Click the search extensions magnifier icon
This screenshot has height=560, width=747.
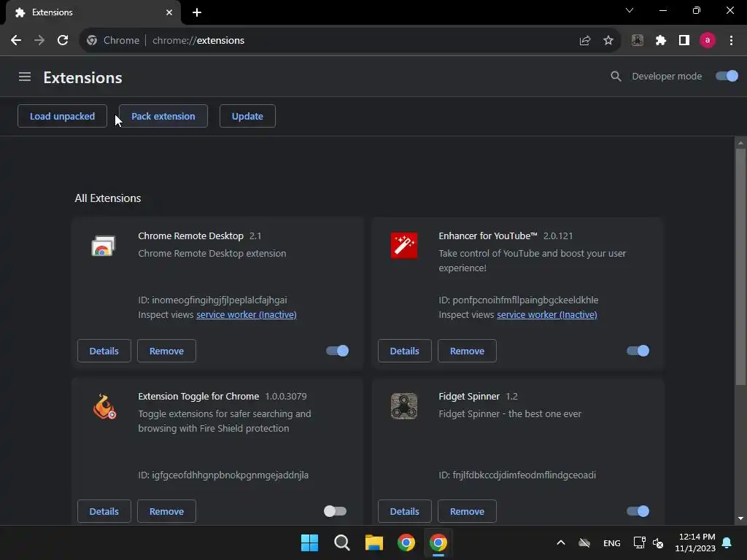616,76
